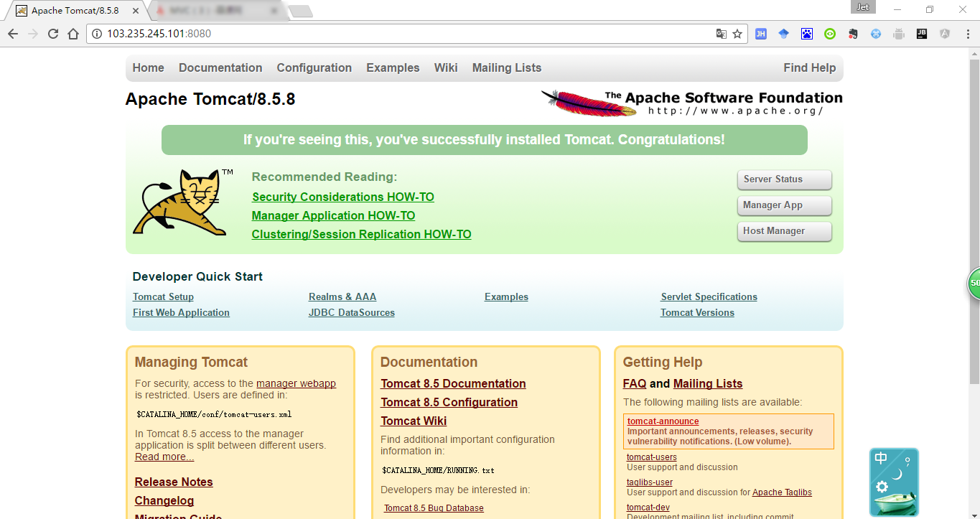Click the Server Status button
Viewport: 980px width, 519px height.
[784, 179]
